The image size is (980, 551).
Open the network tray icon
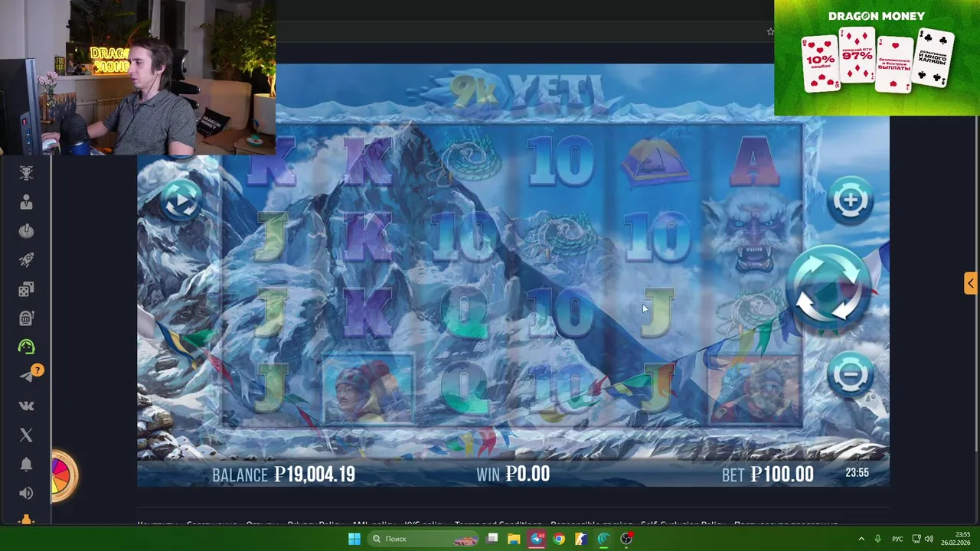click(x=915, y=539)
